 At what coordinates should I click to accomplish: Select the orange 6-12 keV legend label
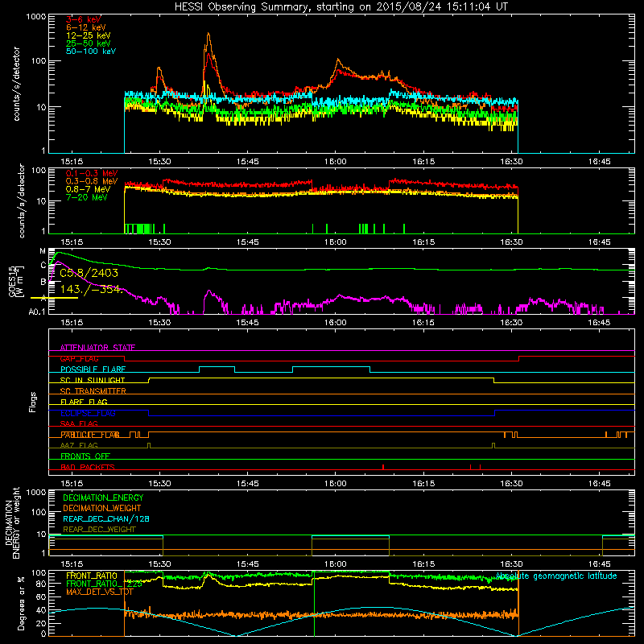point(86,27)
